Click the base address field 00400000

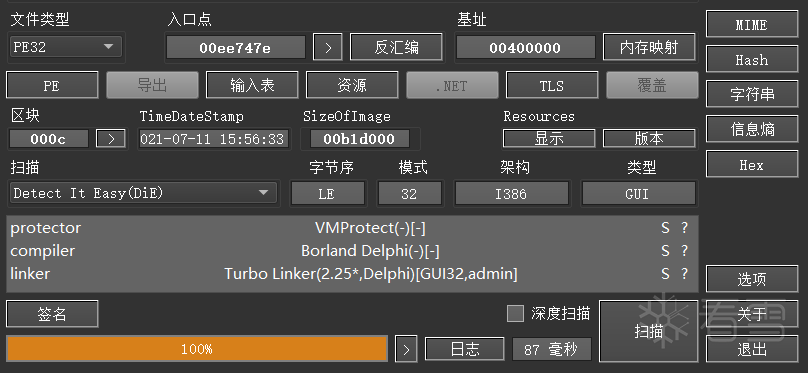tap(525, 48)
